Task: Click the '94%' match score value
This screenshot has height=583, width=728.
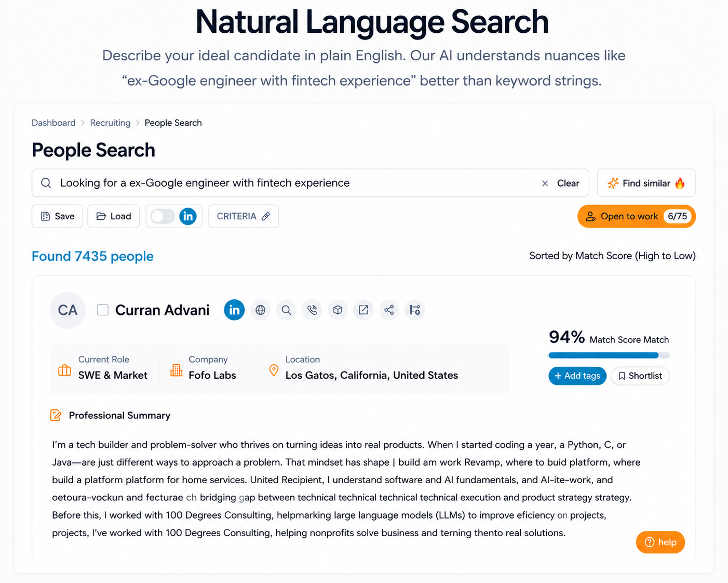Action: coord(567,337)
